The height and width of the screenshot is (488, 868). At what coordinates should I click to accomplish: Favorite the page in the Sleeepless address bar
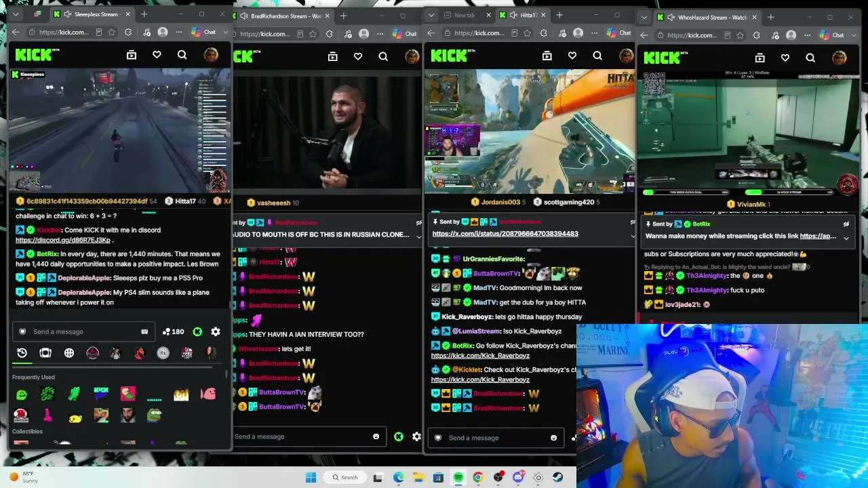tap(113, 32)
